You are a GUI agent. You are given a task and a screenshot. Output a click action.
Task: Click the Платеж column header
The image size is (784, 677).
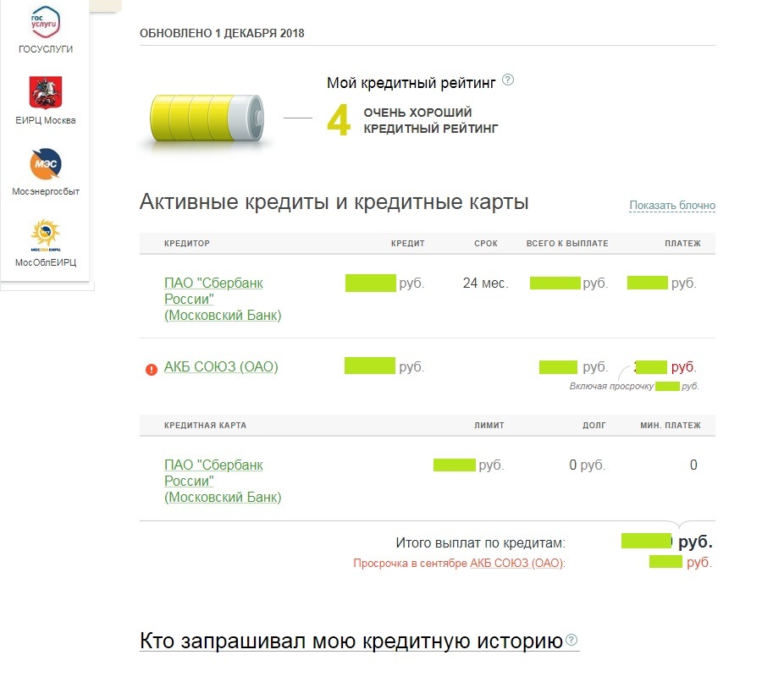[682, 244]
